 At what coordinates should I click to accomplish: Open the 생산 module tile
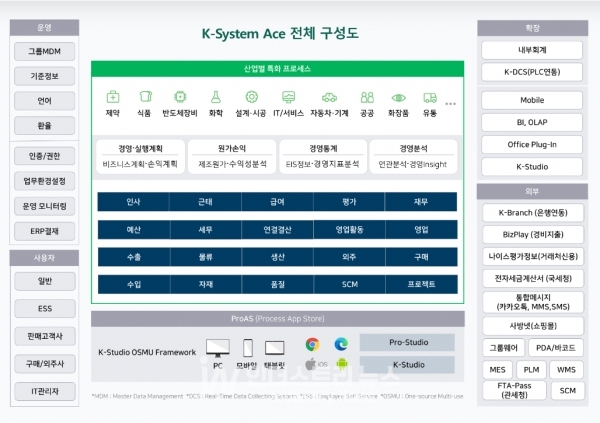277,257
